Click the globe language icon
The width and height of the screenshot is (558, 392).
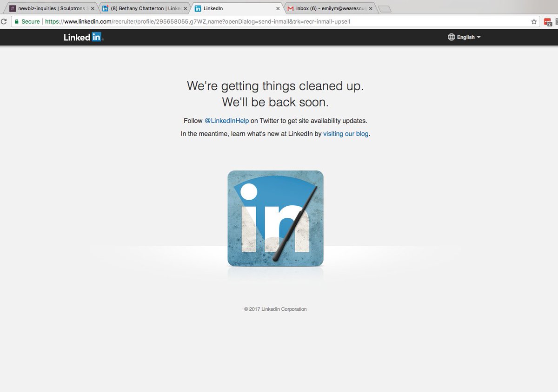(x=451, y=37)
